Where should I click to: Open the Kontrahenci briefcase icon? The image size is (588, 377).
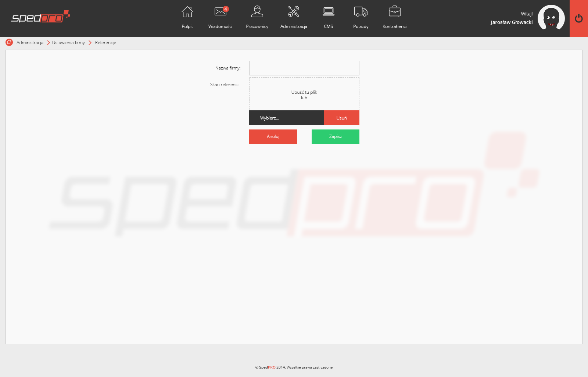[394, 12]
